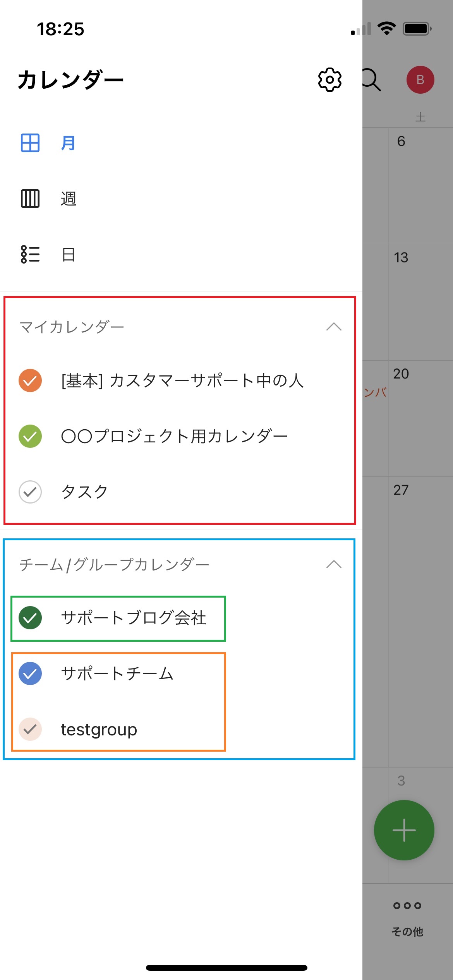Tap the サポートブログ会社 calendar label
453x980 pixels.
click(x=134, y=618)
